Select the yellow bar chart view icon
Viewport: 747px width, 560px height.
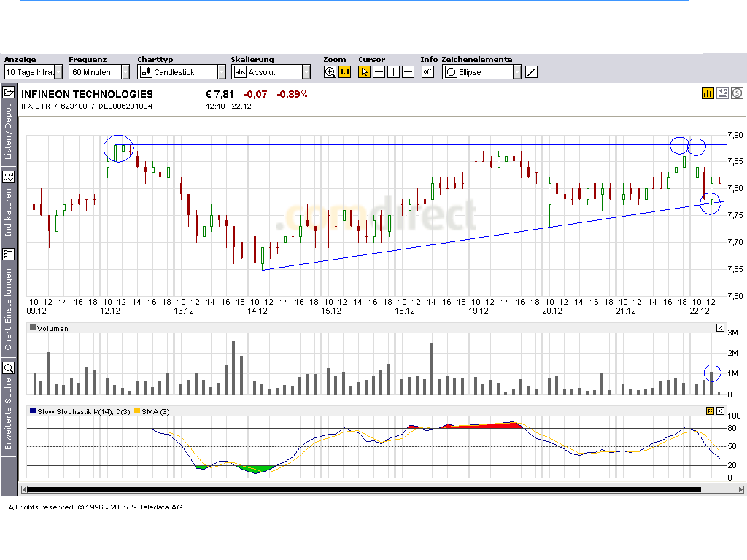[x=708, y=93]
